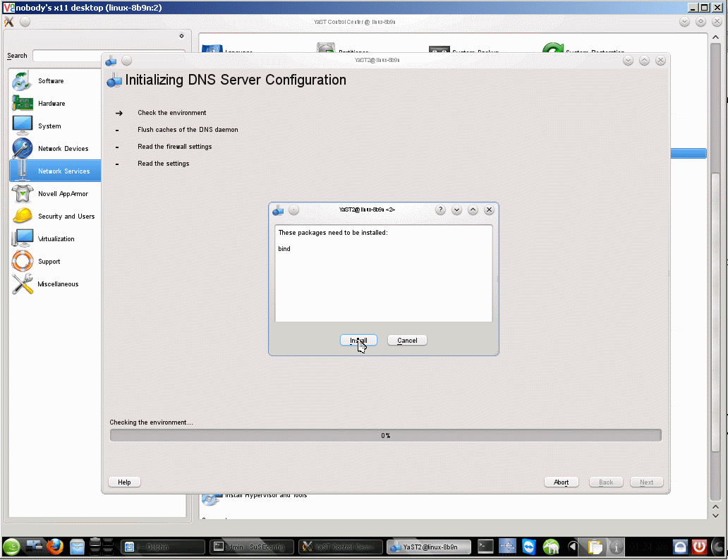Shade the package dialog with down arrow
Viewport: 728px width, 560px height.
tap(456, 210)
